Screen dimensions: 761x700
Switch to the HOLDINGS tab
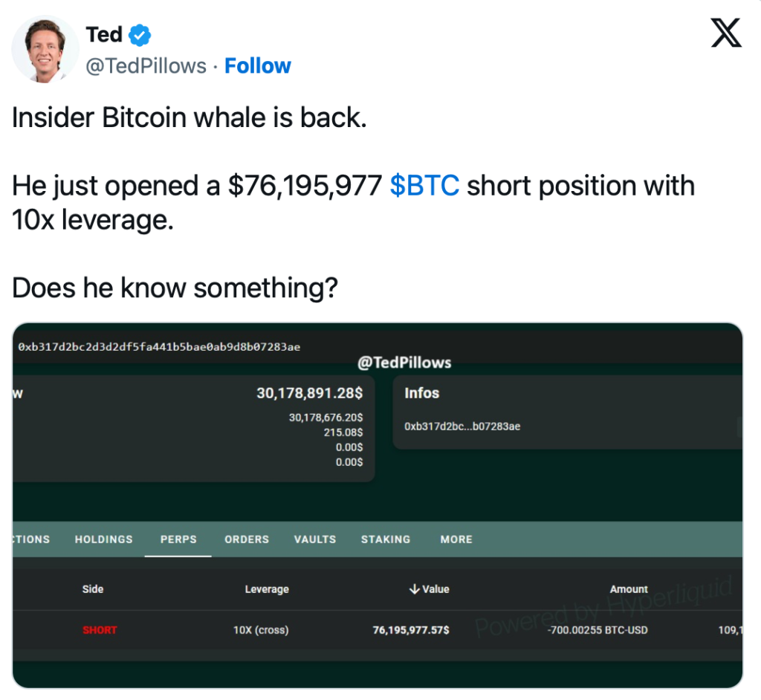tap(103, 539)
